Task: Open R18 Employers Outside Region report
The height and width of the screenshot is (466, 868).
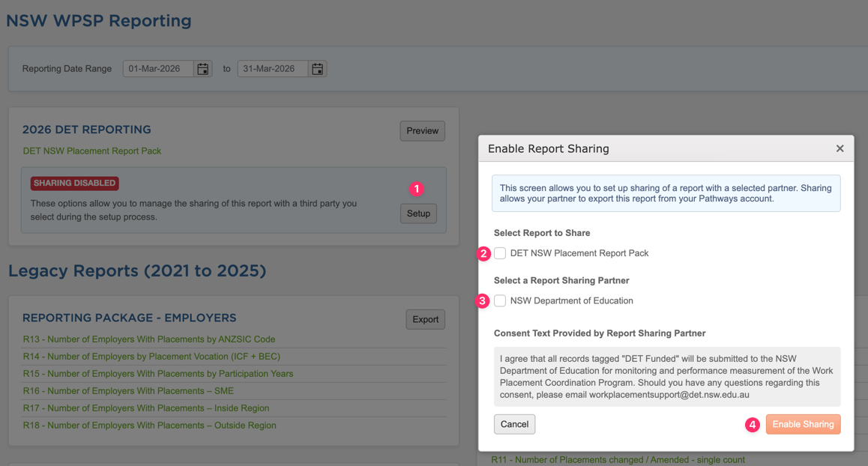Action: pos(149,426)
